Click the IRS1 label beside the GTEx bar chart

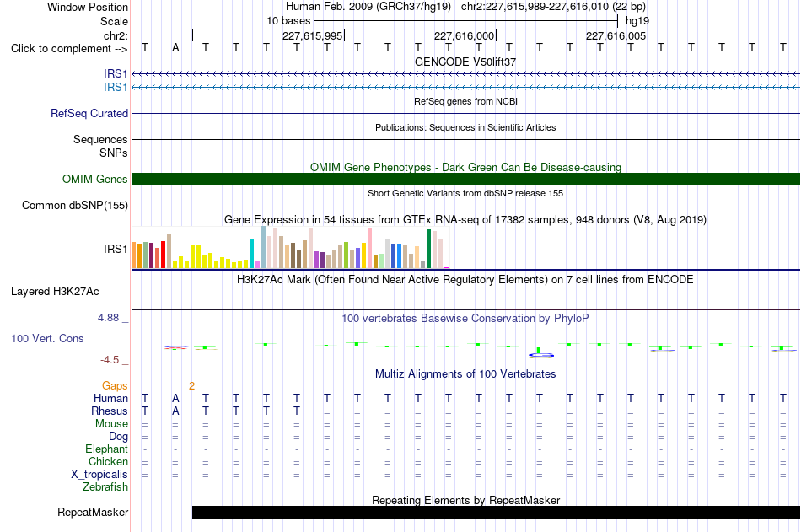click(x=116, y=249)
